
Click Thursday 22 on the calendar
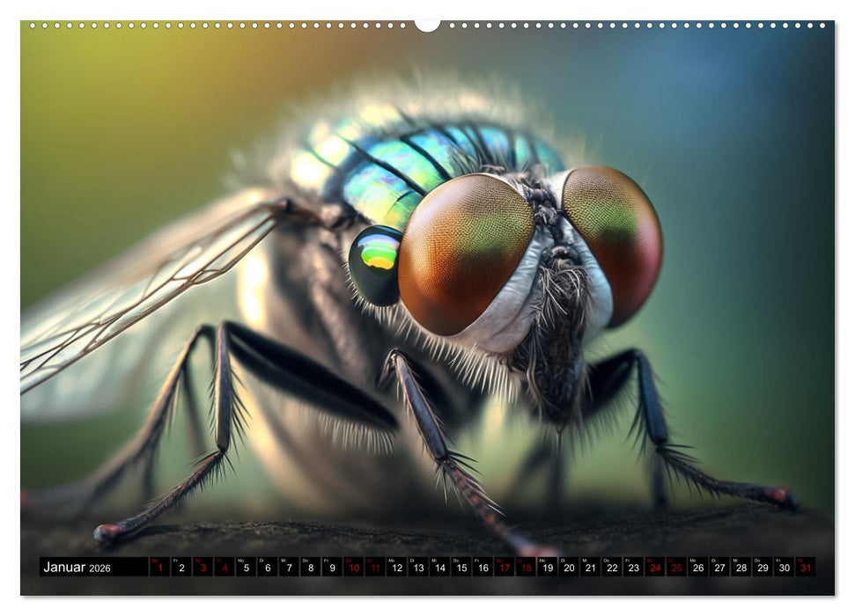pos(612,568)
